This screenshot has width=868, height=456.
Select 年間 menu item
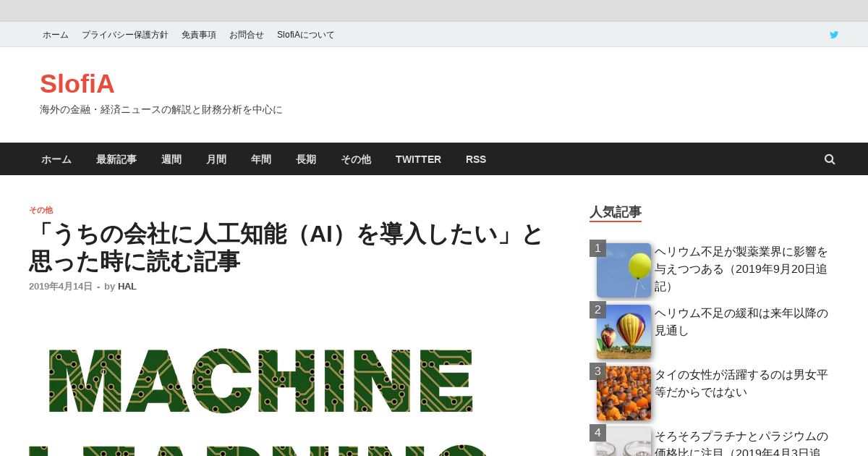261,159
